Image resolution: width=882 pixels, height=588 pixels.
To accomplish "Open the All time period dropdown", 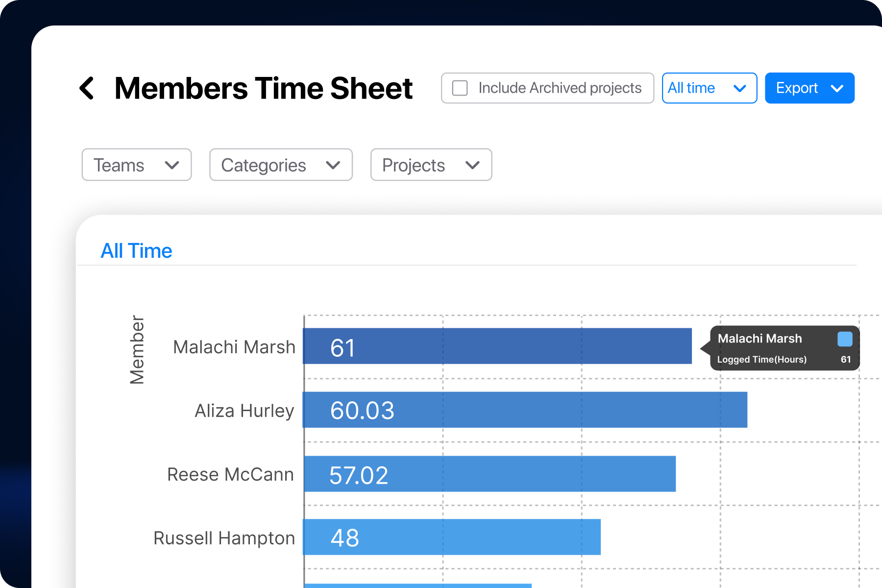I will coord(709,88).
